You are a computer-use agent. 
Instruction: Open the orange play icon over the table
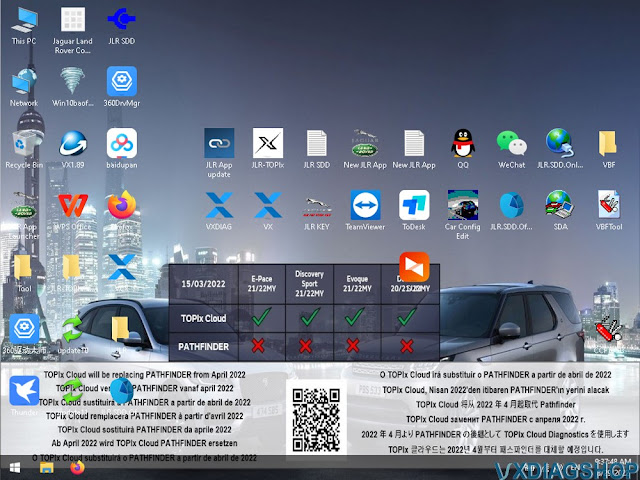coord(414,267)
